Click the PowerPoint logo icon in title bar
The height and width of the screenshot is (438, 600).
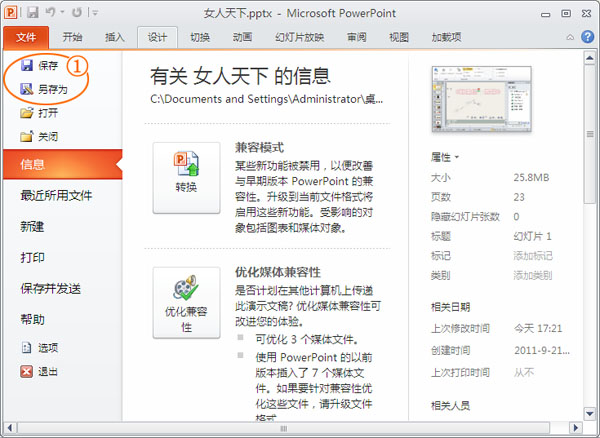point(10,13)
